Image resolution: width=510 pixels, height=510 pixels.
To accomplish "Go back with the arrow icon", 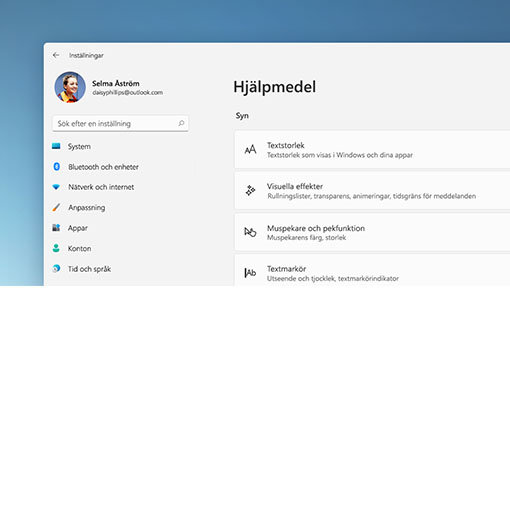I will coord(56,55).
